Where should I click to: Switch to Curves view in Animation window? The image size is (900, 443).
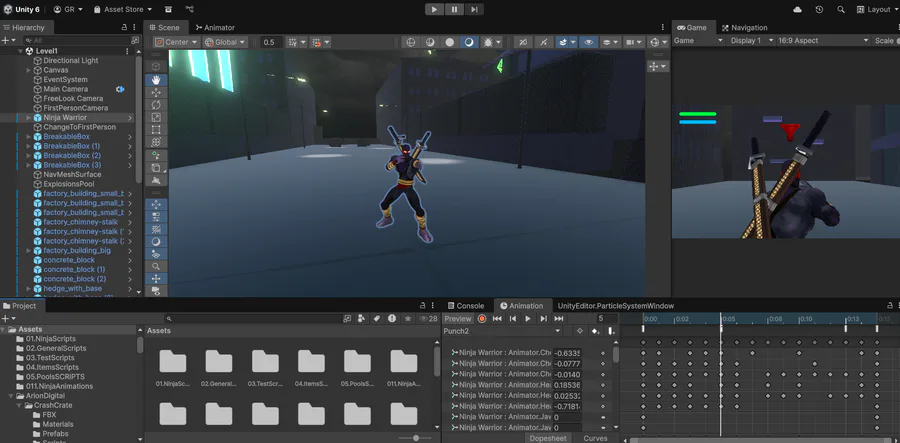(x=595, y=438)
